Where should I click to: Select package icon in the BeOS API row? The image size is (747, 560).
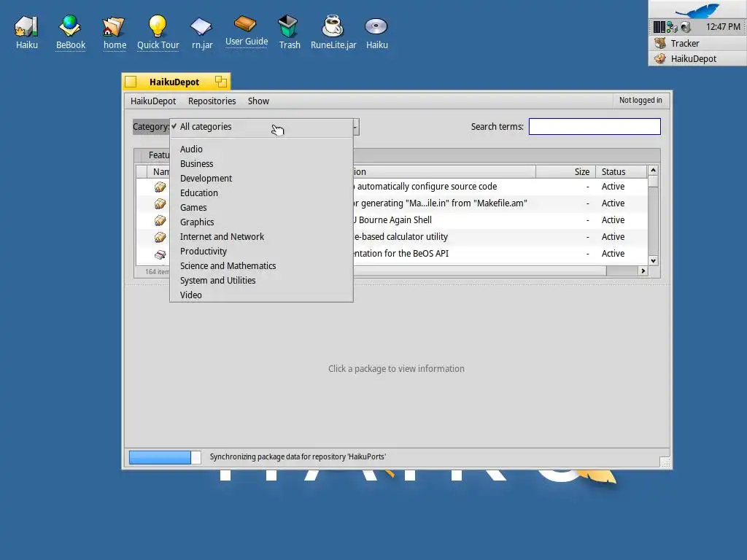pos(160,254)
